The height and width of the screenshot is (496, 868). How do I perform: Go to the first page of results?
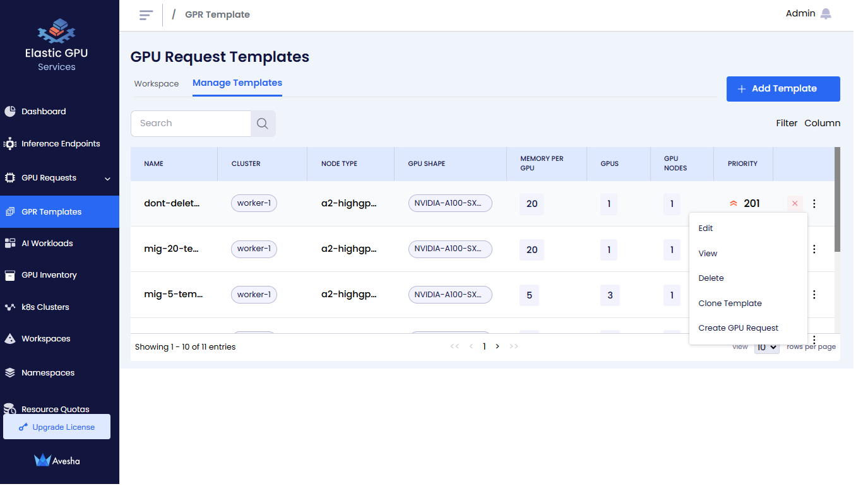[455, 346]
